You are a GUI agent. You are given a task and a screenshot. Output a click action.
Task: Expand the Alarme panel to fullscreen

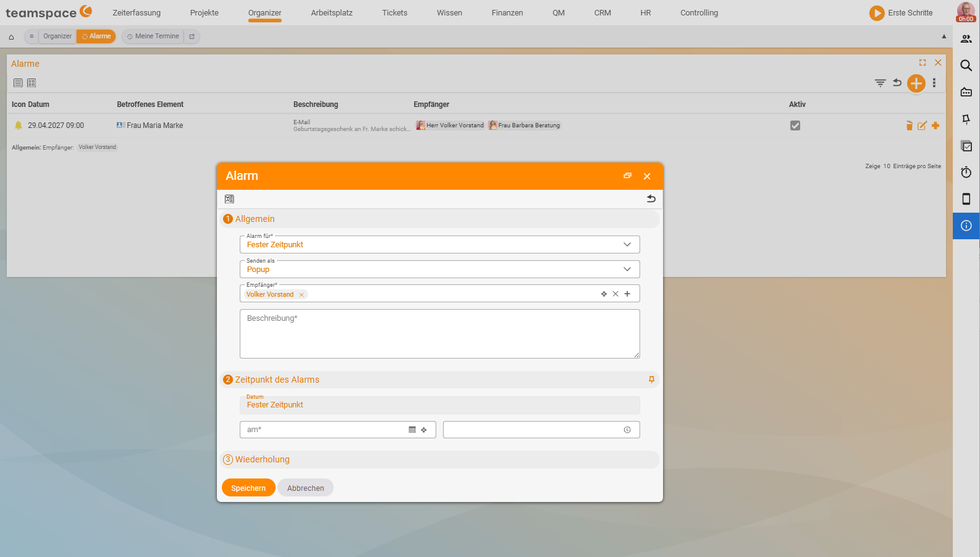pos(923,62)
